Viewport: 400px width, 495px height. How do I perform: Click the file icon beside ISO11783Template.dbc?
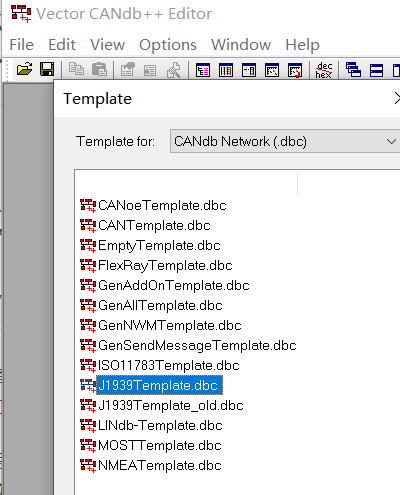[x=88, y=366]
